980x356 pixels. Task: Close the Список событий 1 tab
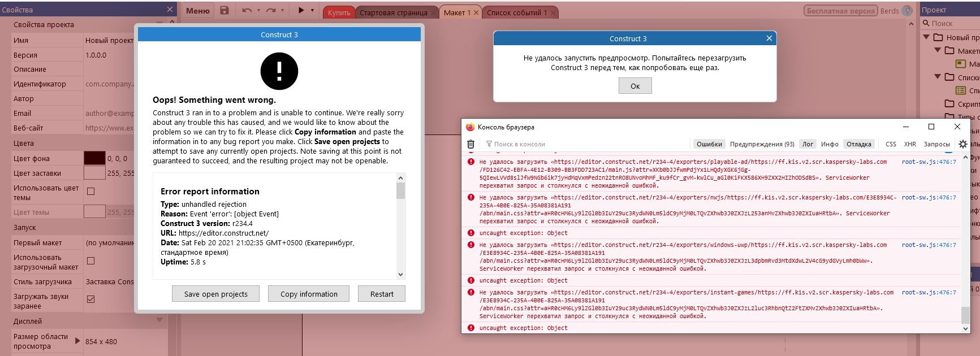point(553,12)
